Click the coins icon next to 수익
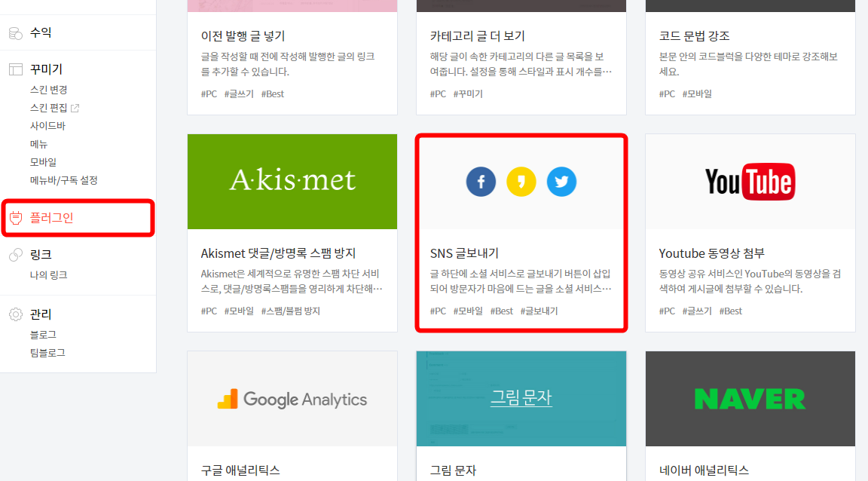868x481 pixels. [16, 32]
